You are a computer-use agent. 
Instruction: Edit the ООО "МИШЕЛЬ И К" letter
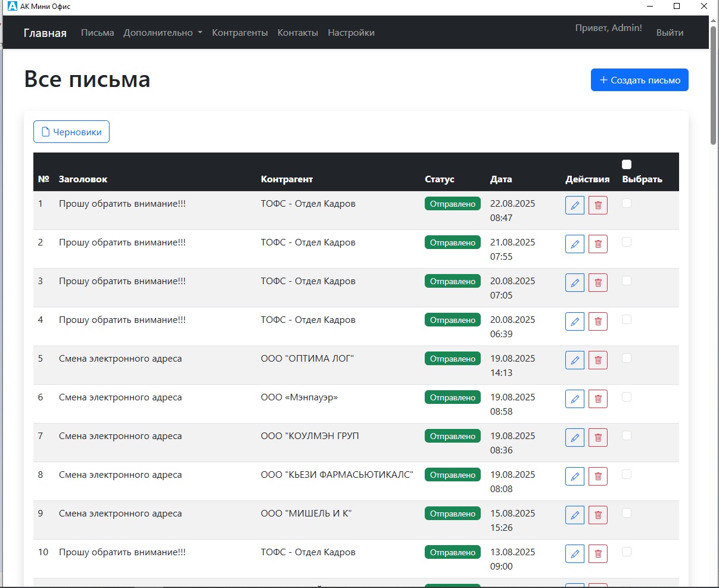(x=575, y=515)
